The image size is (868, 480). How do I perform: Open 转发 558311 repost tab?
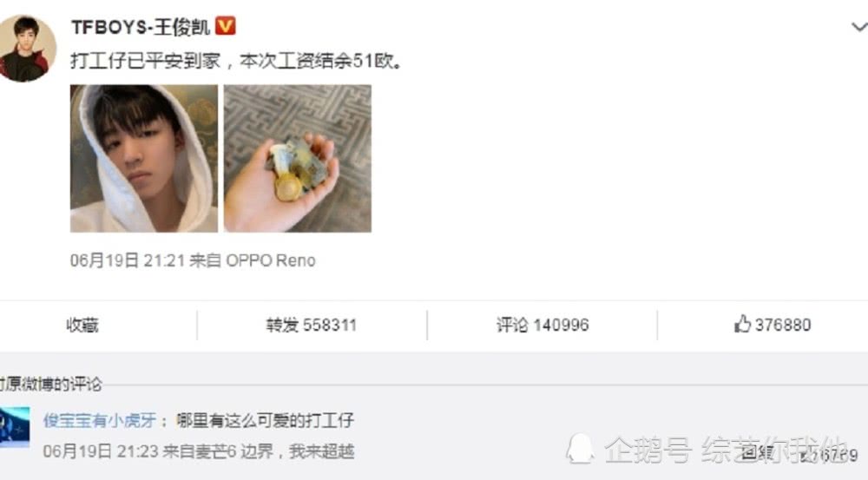312,325
